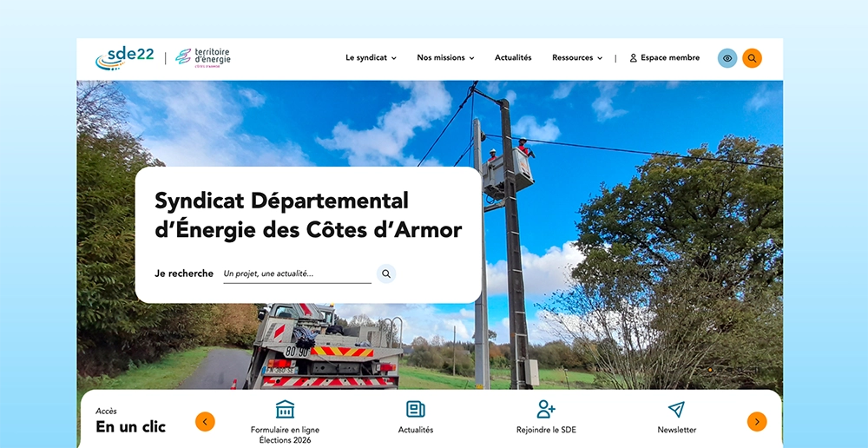Select the active orange hero slide dot
This screenshot has width=868, height=448.
[x=710, y=369]
